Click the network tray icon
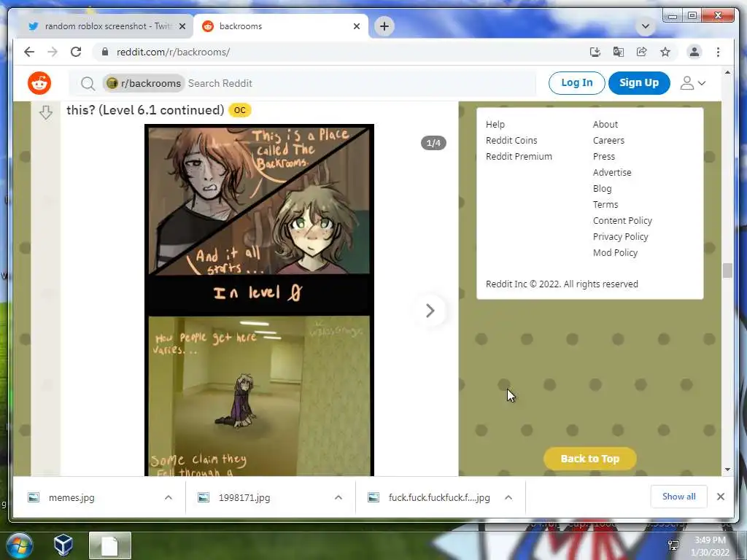The height and width of the screenshot is (560, 747). [x=673, y=545]
